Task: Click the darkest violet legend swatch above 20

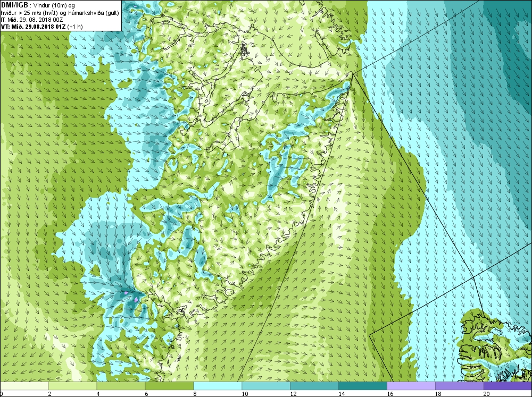Action: coord(508,386)
